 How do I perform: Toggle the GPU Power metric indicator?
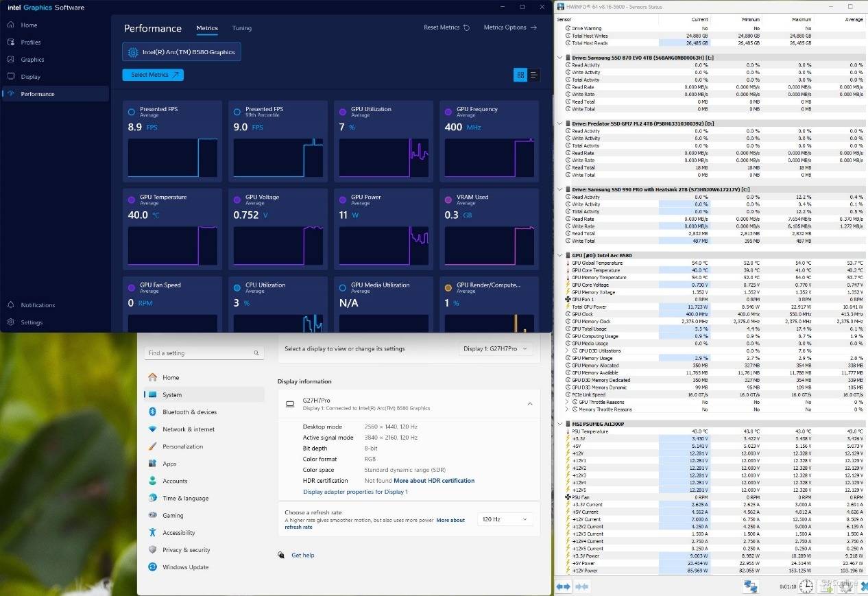pyautogui.click(x=343, y=200)
